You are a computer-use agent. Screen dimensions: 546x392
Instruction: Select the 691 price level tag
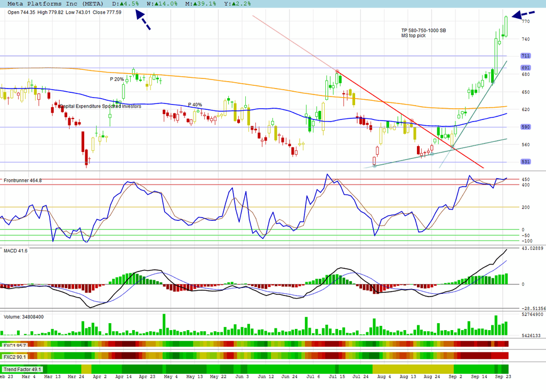pos(525,68)
